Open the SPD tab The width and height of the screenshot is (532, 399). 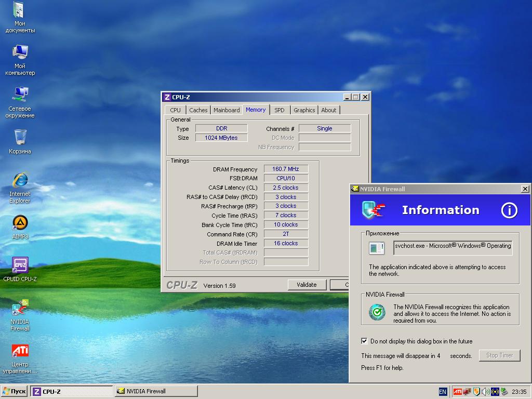coord(280,110)
